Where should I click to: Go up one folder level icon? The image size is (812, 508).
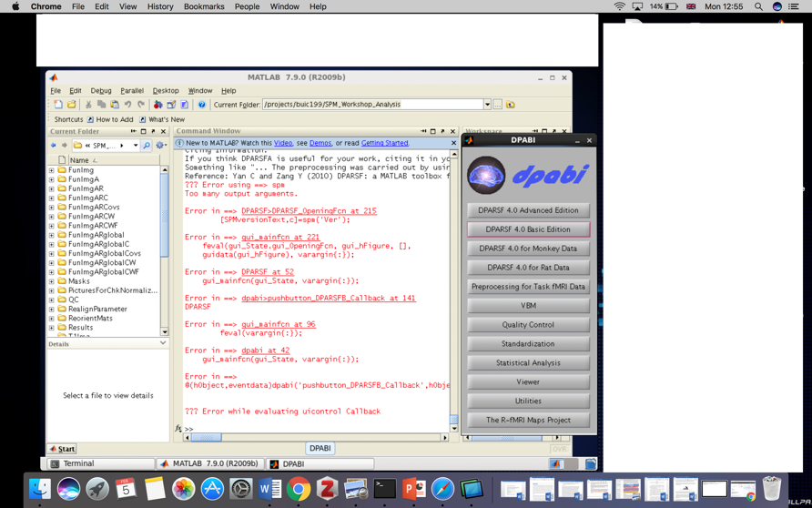[x=511, y=105]
